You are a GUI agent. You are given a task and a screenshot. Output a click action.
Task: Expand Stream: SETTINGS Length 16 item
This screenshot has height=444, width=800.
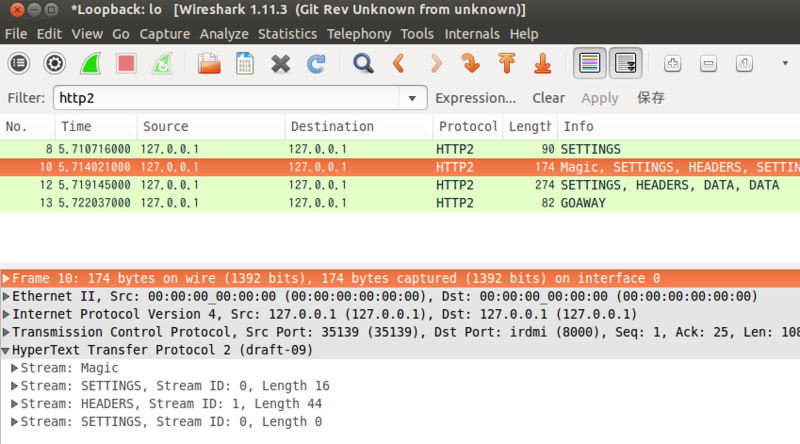click(15, 386)
